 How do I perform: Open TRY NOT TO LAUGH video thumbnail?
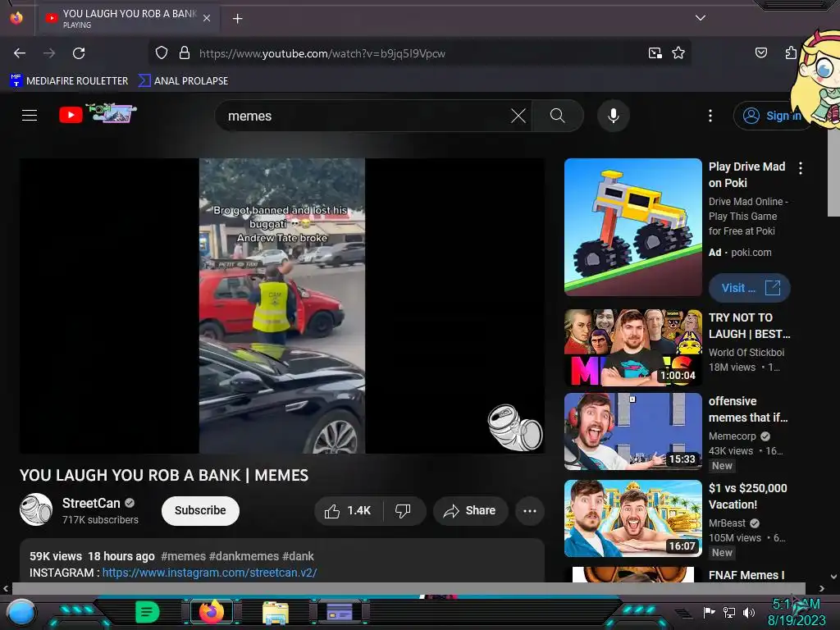pos(632,348)
